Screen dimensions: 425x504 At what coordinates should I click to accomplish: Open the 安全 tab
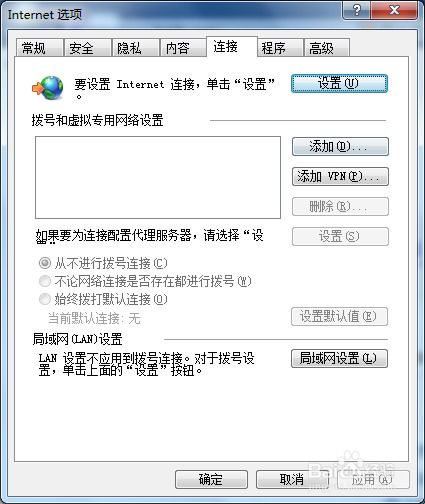pyautogui.click(x=87, y=48)
